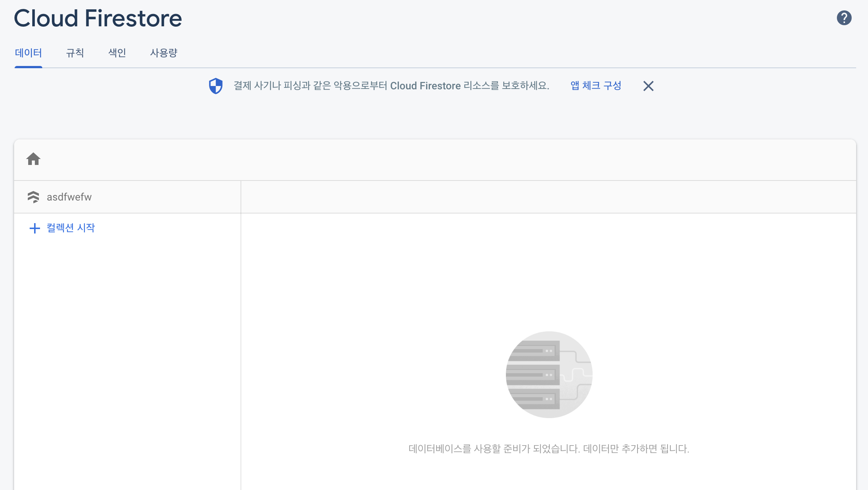Select the asdfwefw database root entry
Viewport: 868px width, 490px height.
[x=69, y=197]
